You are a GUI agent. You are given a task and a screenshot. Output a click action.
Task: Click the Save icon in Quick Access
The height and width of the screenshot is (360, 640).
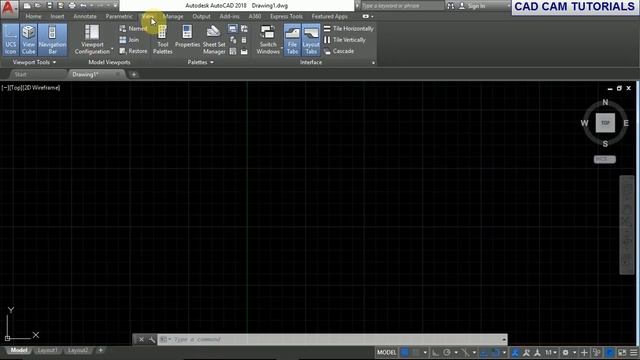tap(49, 6)
